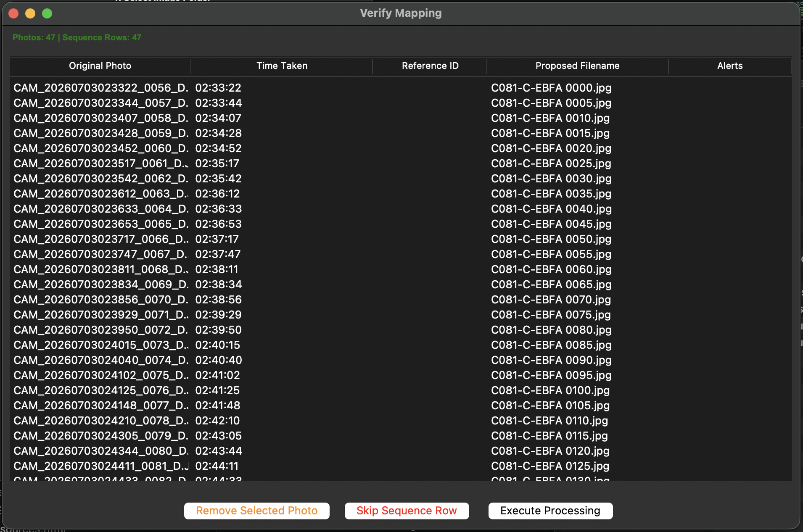The height and width of the screenshot is (532, 803).
Task: Select filename C081-C-EBFA 0000.jpg
Action: pos(551,88)
